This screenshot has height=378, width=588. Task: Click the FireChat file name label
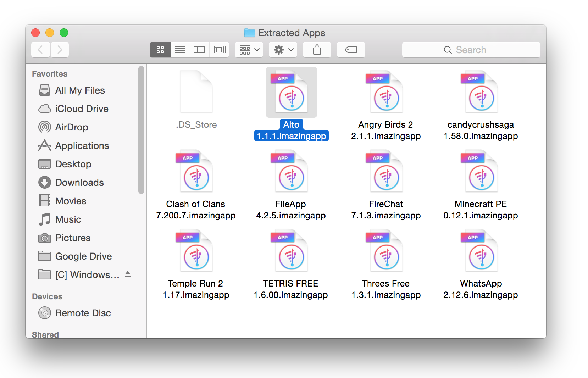tap(386, 210)
